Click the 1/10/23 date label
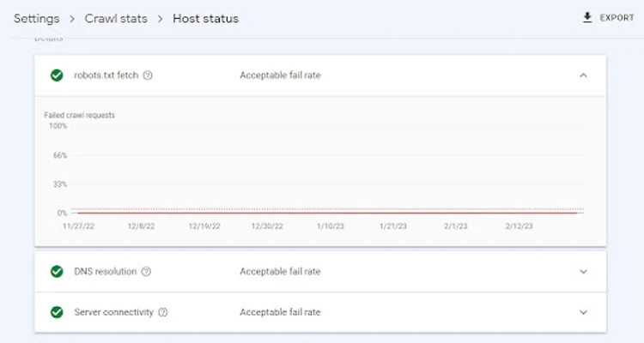The width and height of the screenshot is (644, 343). 331,226
